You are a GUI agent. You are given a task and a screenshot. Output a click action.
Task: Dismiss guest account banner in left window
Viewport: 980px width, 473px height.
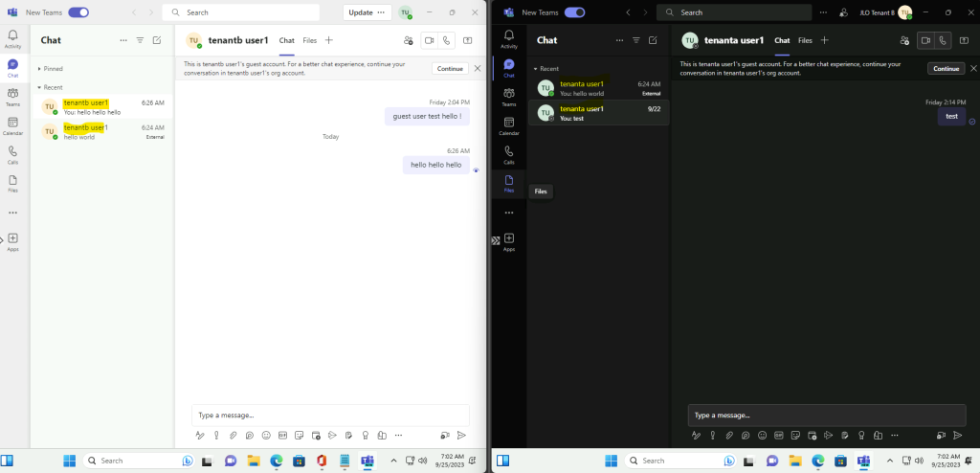(478, 68)
